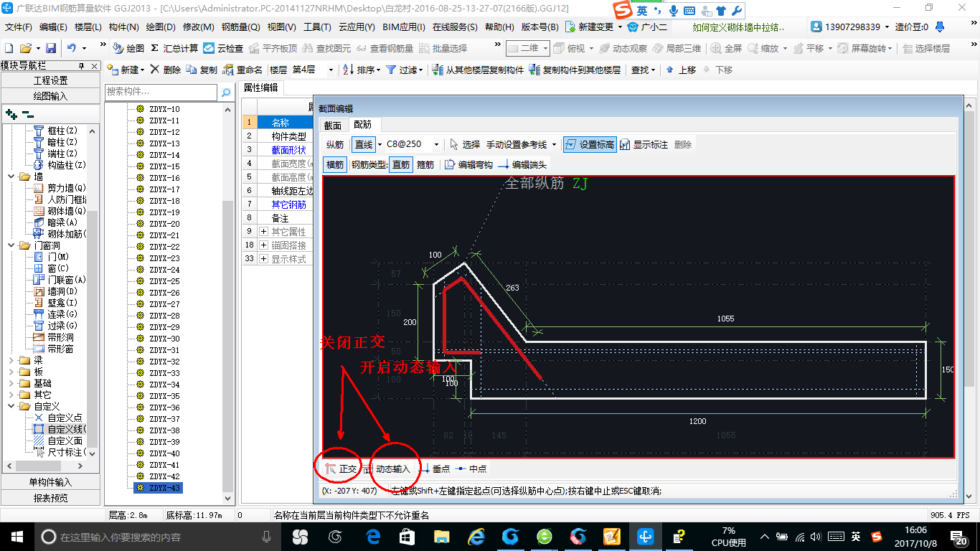980x551 pixels.
Task: Open 工程设置 navigation section
Action: pos(50,80)
